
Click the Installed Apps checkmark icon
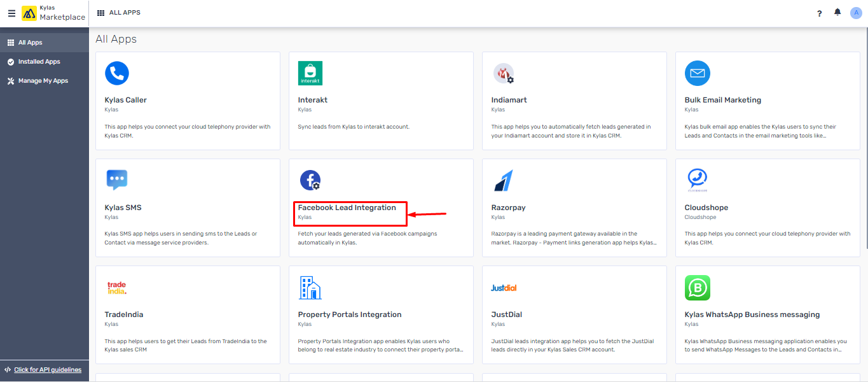click(11, 62)
